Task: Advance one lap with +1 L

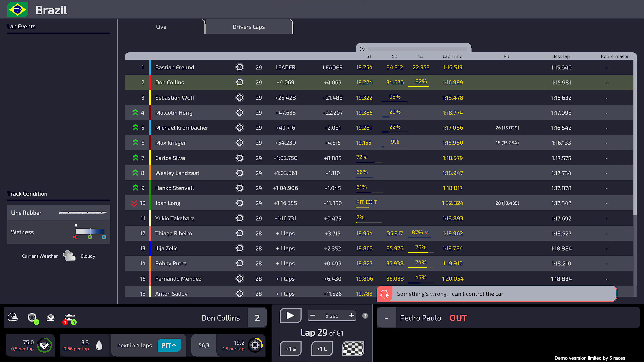Action: pyautogui.click(x=322, y=349)
